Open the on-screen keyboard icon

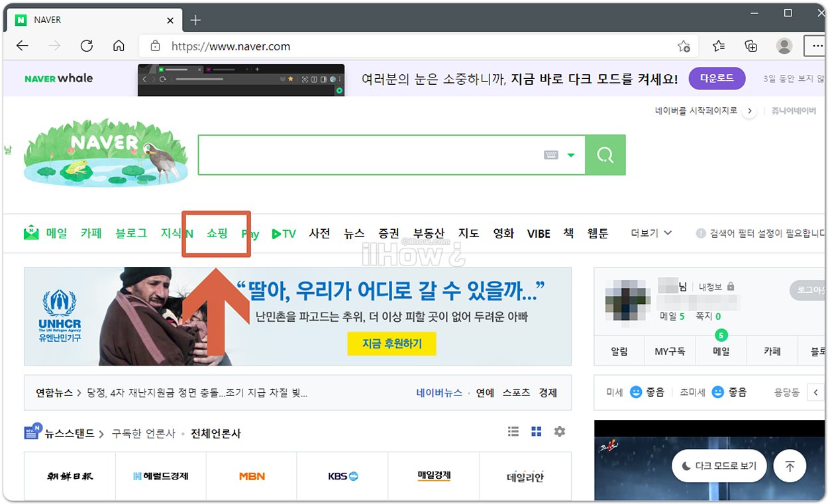pyautogui.click(x=551, y=155)
